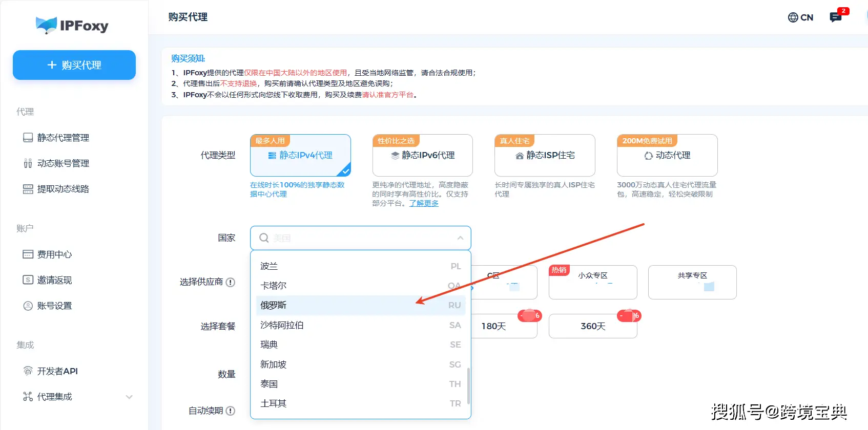The height and width of the screenshot is (430, 868).
Task: Go to 提取动态线路 menu item
Action: click(63, 189)
